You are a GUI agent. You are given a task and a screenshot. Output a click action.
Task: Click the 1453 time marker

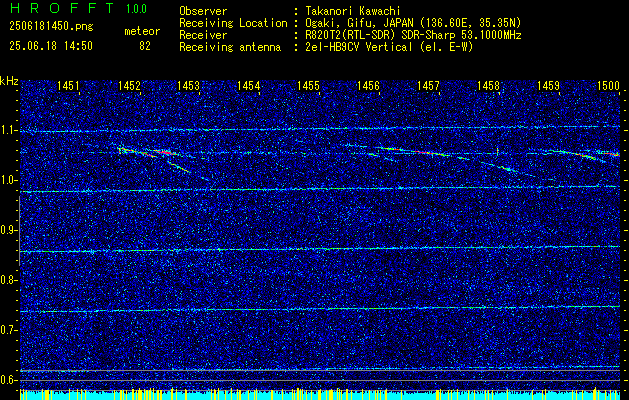(x=189, y=85)
